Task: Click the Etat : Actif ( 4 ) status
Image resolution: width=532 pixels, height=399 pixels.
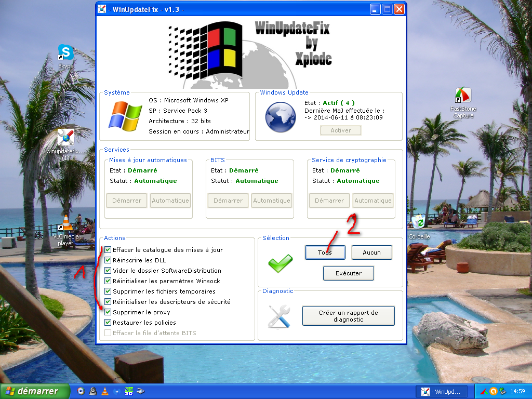Action: tap(329, 103)
